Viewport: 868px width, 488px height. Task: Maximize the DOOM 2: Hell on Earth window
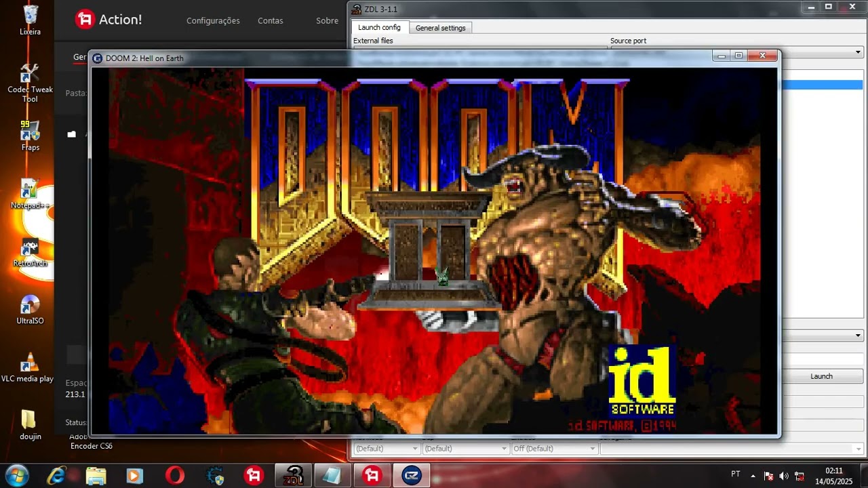pyautogui.click(x=739, y=56)
